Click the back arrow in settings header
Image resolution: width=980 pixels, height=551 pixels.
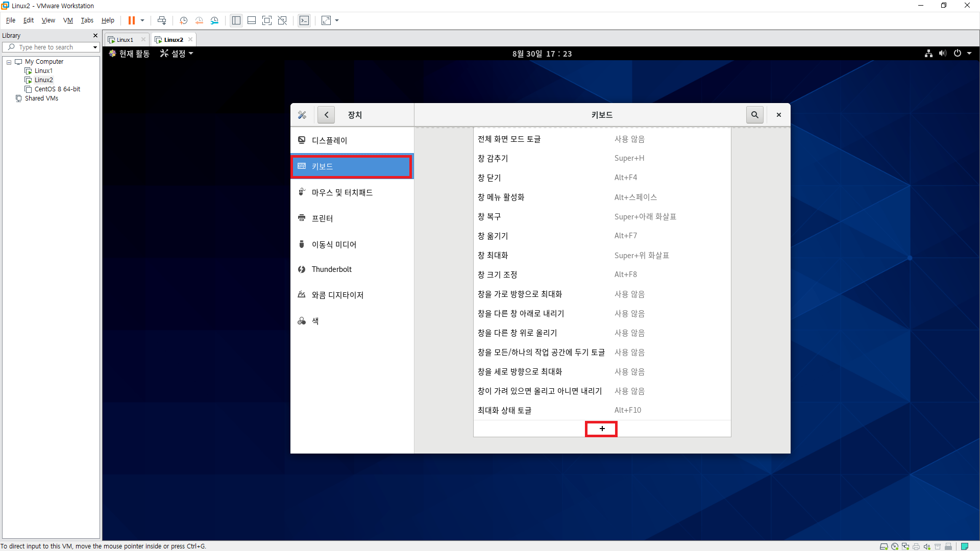(326, 115)
